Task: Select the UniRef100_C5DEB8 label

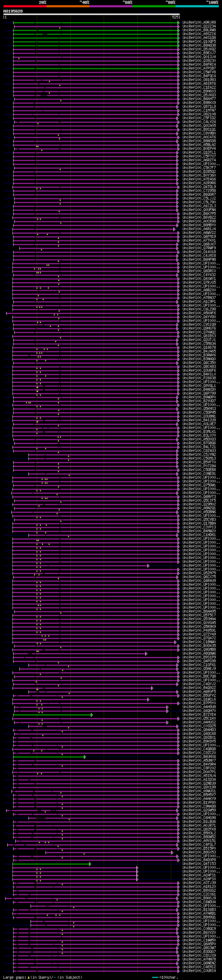Action: click(x=199, y=470)
